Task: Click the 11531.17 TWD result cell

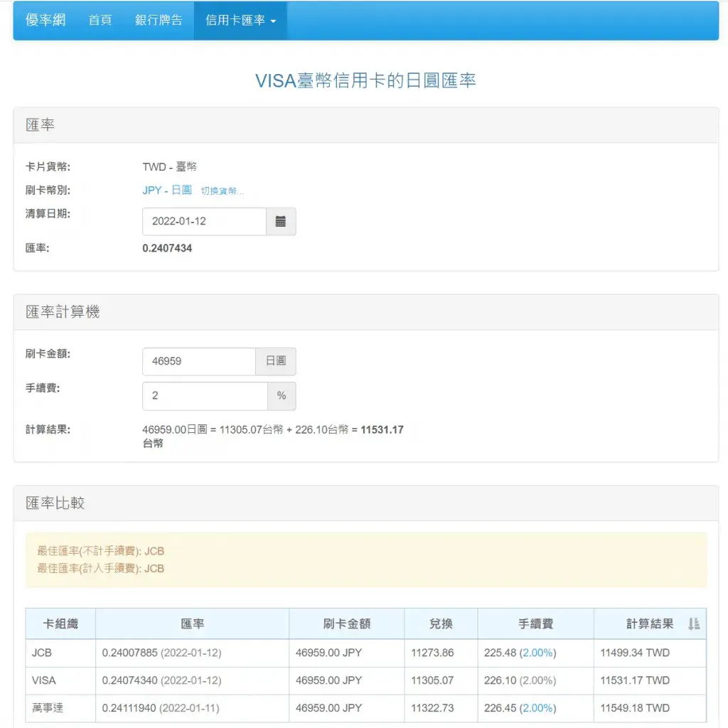Action: (x=650, y=680)
